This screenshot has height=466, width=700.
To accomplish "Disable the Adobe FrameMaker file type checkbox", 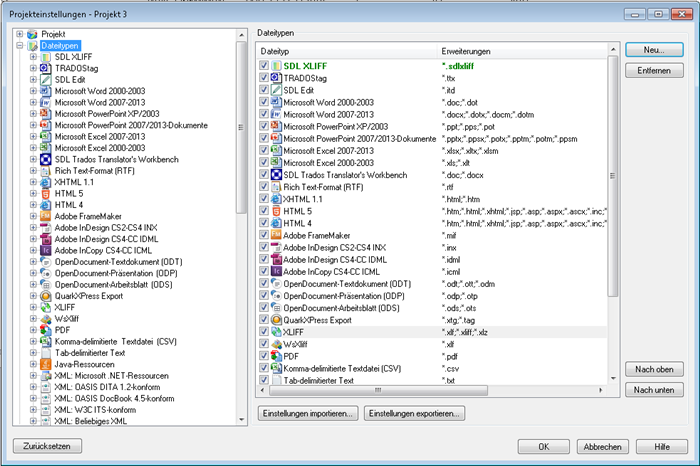I will tap(264, 235).
